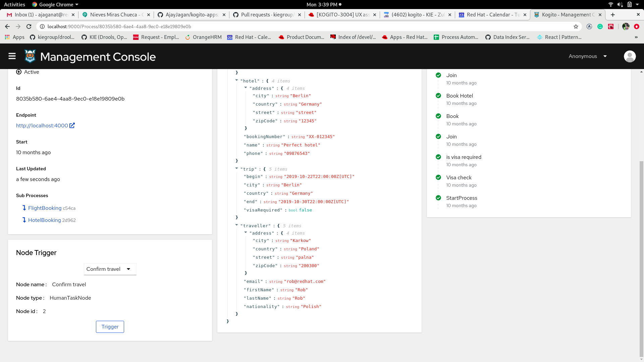644x362 pixels.
Task: Collapse the "traveller" JSON node
Action: (x=236, y=225)
